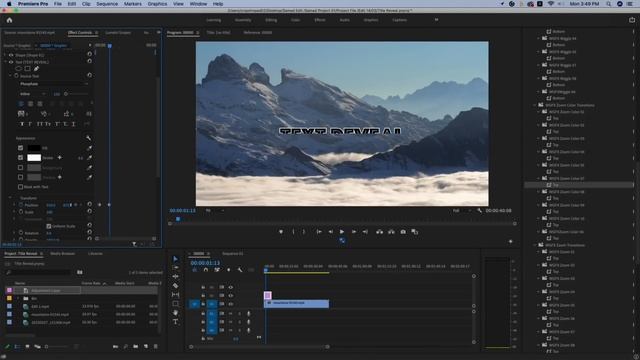The height and width of the screenshot is (360, 640).
Task: Toggle the Stroke checkbox
Action: point(20,158)
